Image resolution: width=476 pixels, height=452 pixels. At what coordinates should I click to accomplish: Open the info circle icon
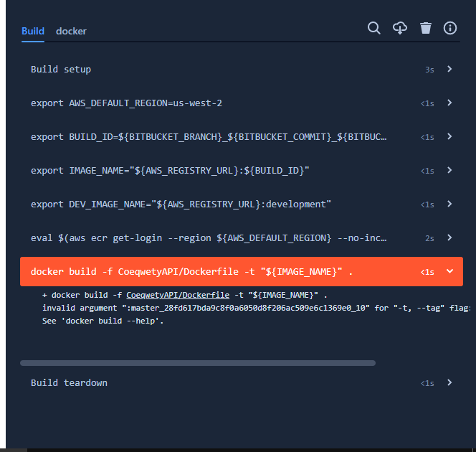coord(450,28)
